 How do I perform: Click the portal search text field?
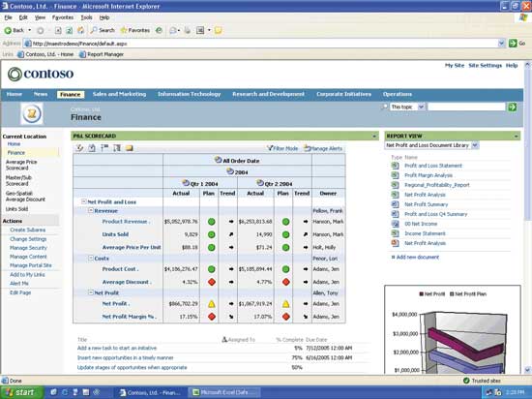pos(466,107)
